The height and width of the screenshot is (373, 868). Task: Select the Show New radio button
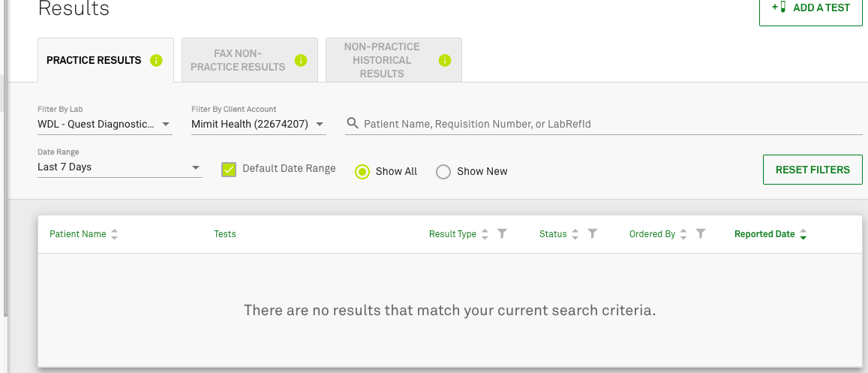[x=443, y=171]
